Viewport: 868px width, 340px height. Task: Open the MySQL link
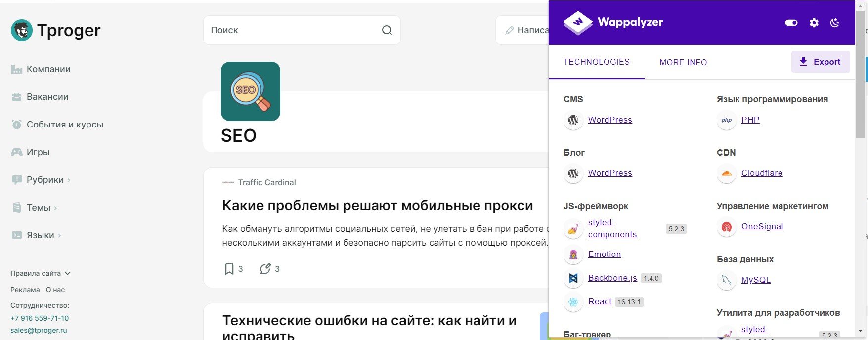pos(756,280)
